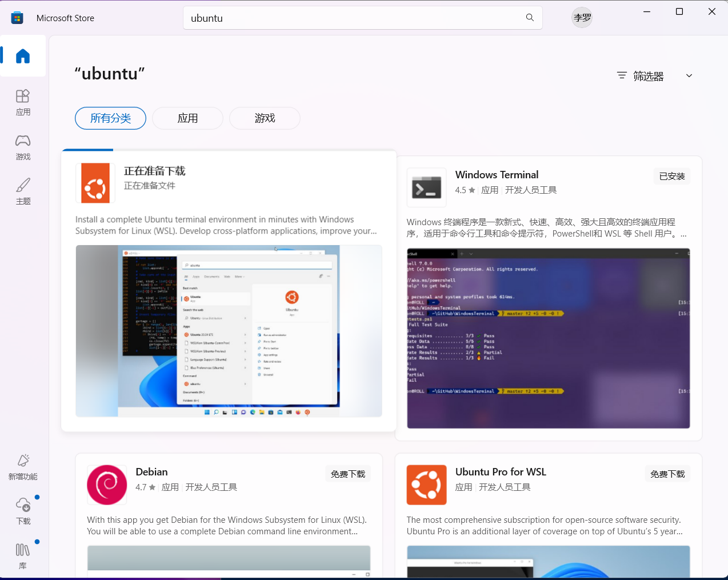This screenshot has width=728, height=580.
Task: Click the 已安装 button for Windows Terminal
Action: pos(672,177)
